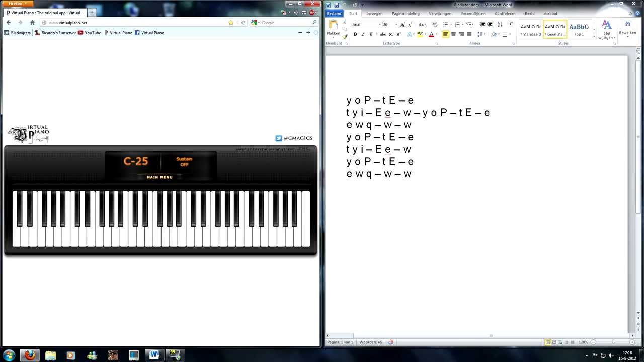Click the decrease indent icon
The height and width of the screenshot is (362, 644).
pos(482,24)
